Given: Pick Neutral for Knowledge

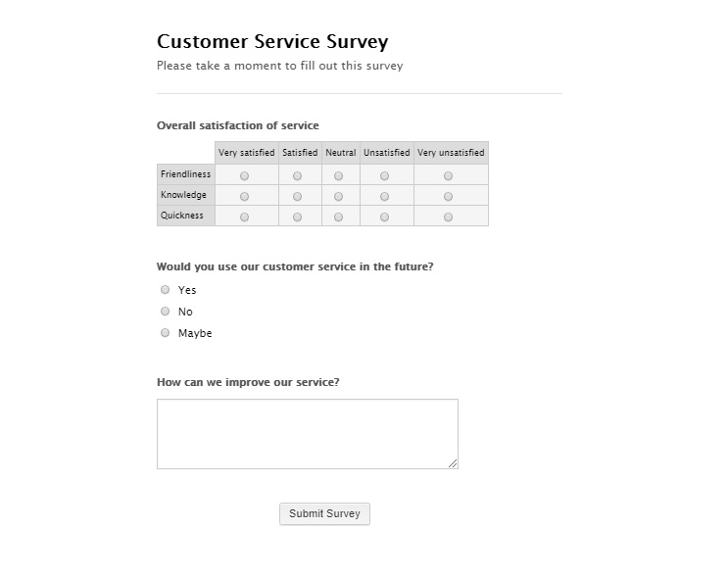Looking at the screenshot, I should click(x=339, y=197).
